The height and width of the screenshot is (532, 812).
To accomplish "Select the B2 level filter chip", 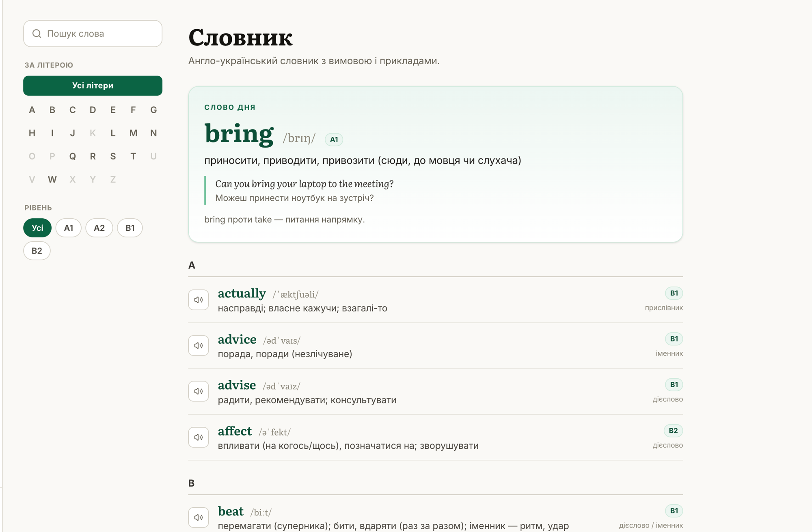I will tap(37, 251).
